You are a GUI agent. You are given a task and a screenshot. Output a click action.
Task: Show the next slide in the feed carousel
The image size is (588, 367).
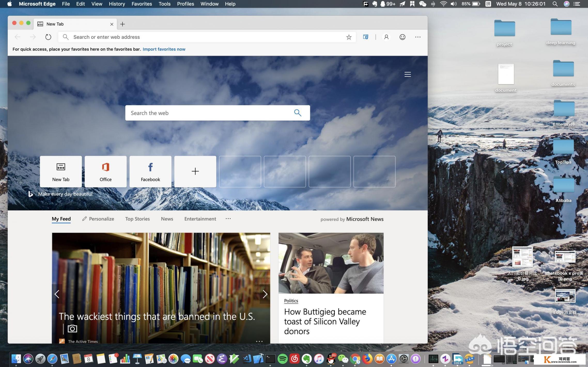click(265, 294)
